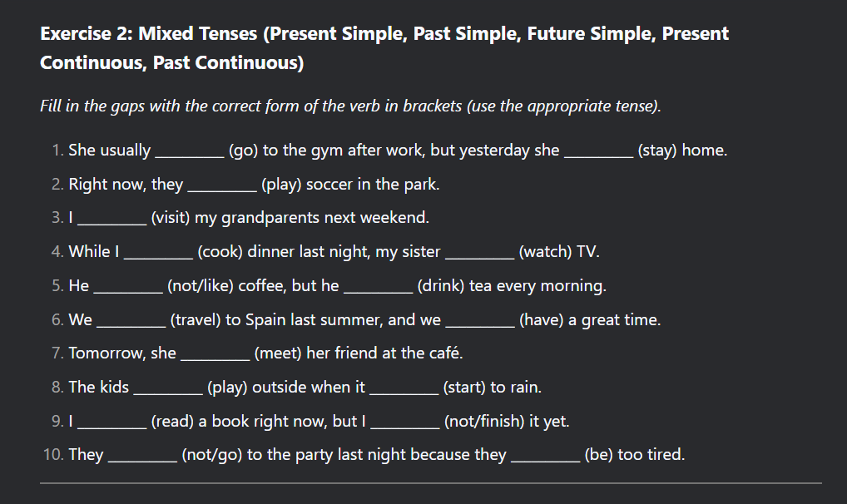Click the horizontal divider line below exercise
Image resolution: width=847 pixels, height=504 pixels.
[x=430, y=482]
